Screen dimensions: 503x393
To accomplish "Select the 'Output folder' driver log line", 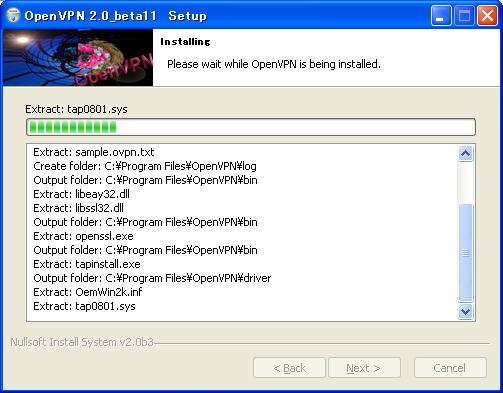I will 152,278.
